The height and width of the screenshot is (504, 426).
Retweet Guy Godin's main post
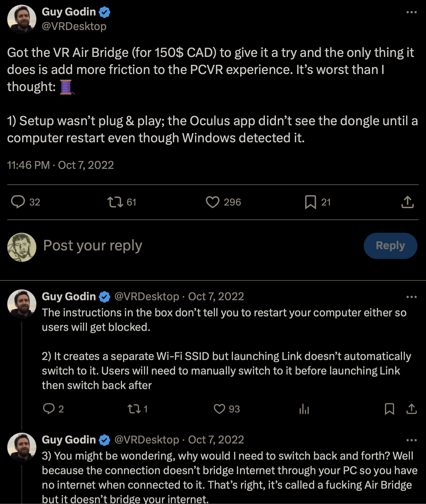coord(116,202)
